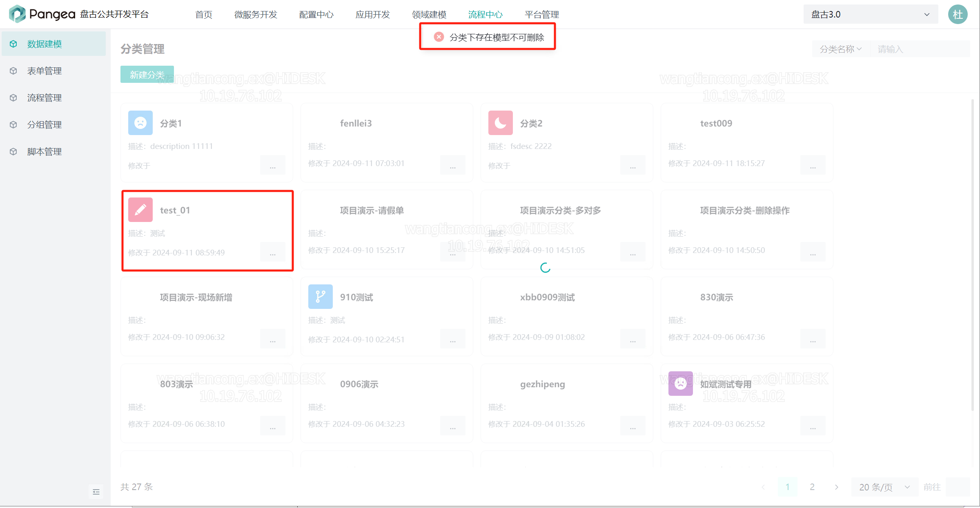Viewport: 980px width, 508px height.
Task: Open the more menu on test009 card
Action: pos(813,165)
